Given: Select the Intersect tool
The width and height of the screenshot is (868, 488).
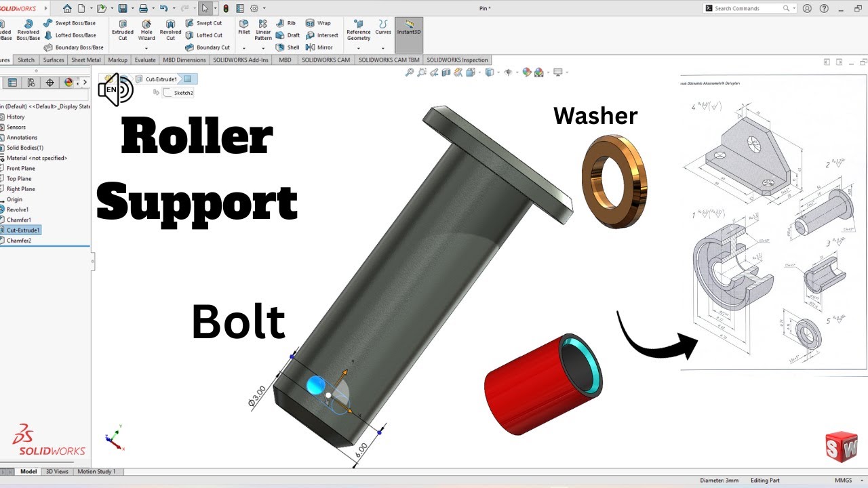Looking at the screenshot, I should click(321, 35).
